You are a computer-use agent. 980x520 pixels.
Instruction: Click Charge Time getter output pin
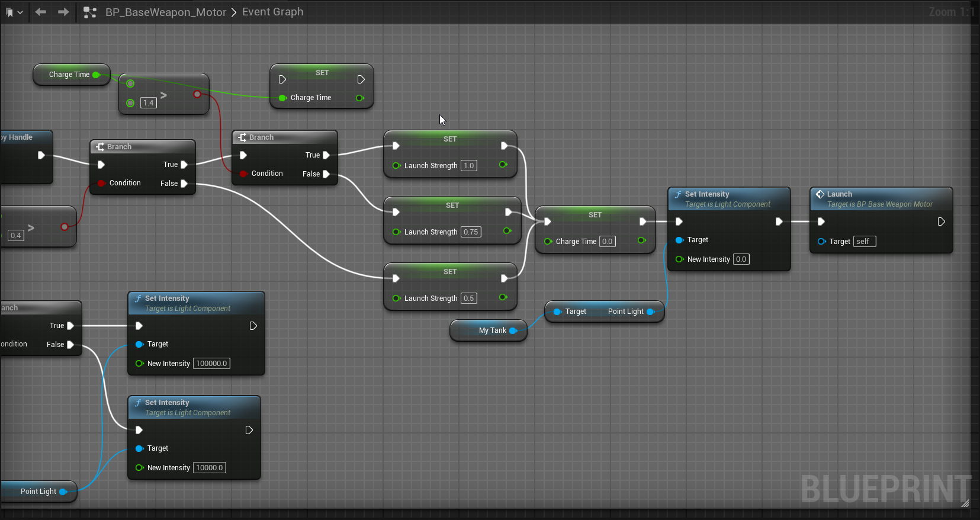(97, 75)
